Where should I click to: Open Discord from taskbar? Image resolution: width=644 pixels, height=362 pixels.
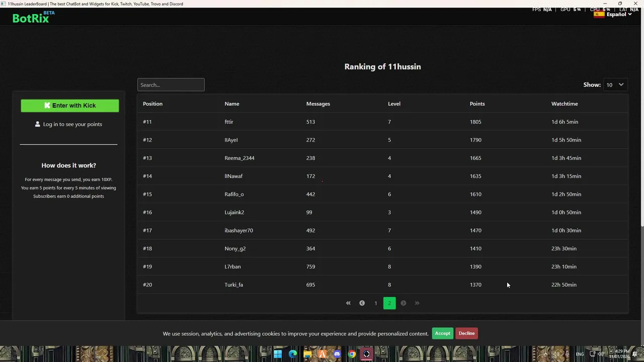(337, 354)
